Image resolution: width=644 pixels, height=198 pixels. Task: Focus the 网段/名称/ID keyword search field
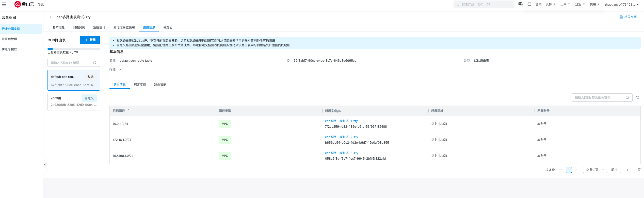point(598,98)
